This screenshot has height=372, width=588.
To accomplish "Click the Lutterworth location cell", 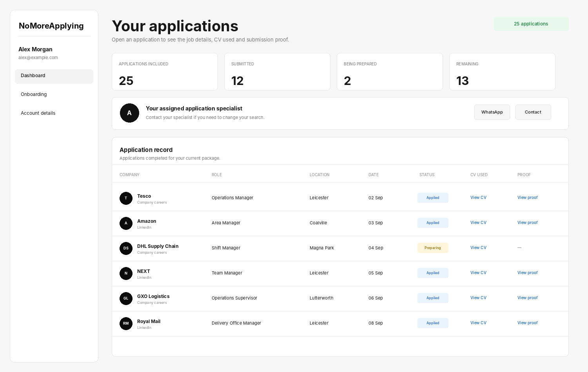I will pyautogui.click(x=321, y=298).
